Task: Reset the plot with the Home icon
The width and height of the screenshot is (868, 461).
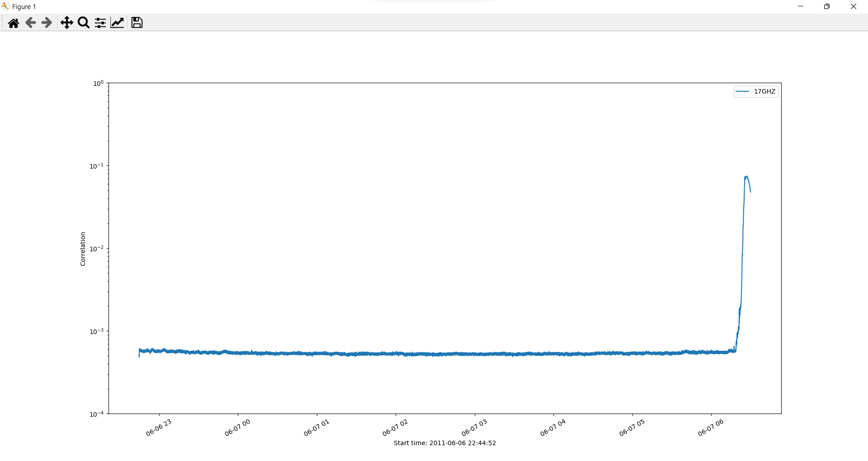Action: 13,23
